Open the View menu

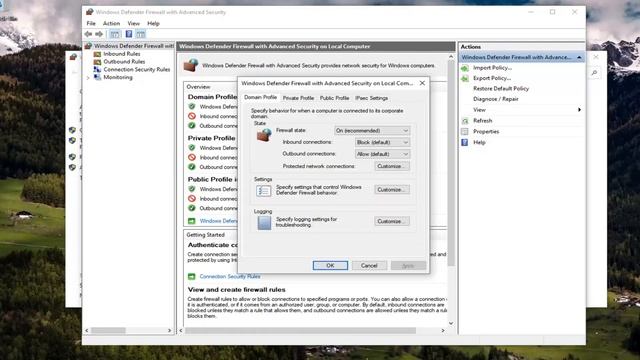pos(133,24)
